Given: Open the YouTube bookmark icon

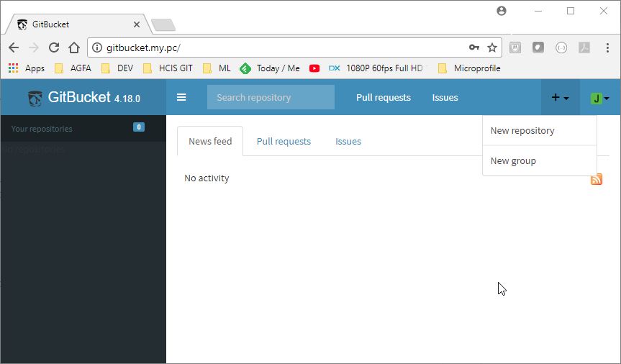Looking at the screenshot, I should [314, 68].
